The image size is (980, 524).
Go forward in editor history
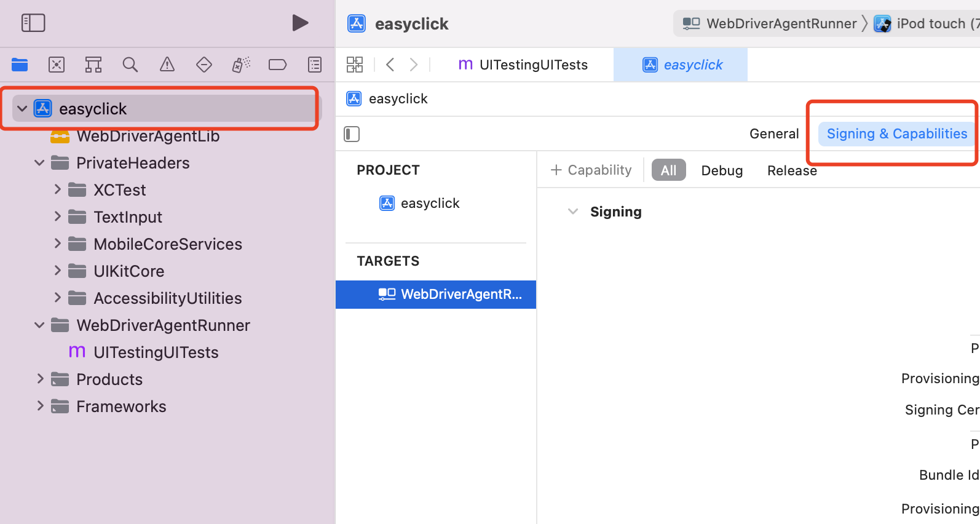(x=414, y=65)
